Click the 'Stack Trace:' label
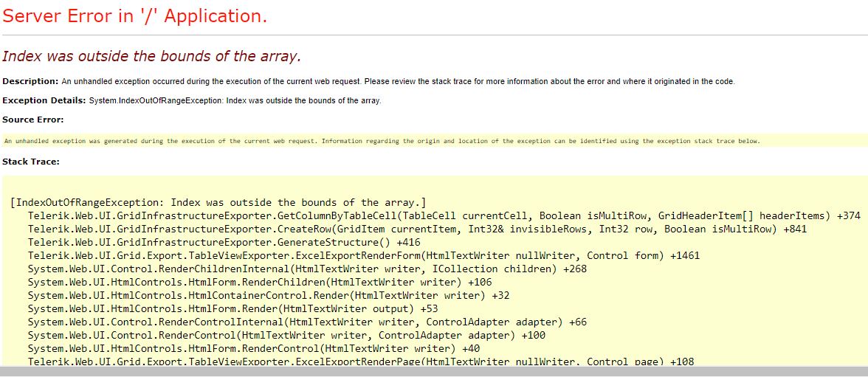868x377 pixels. coord(30,162)
